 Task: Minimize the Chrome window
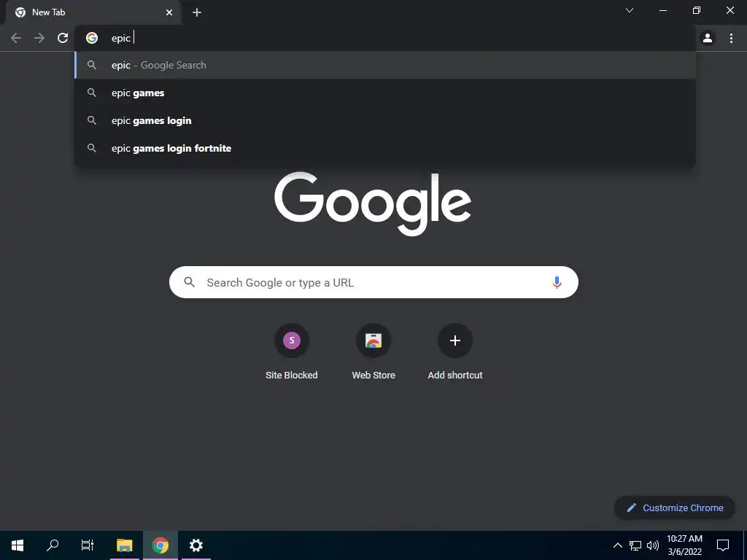[x=662, y=10]
